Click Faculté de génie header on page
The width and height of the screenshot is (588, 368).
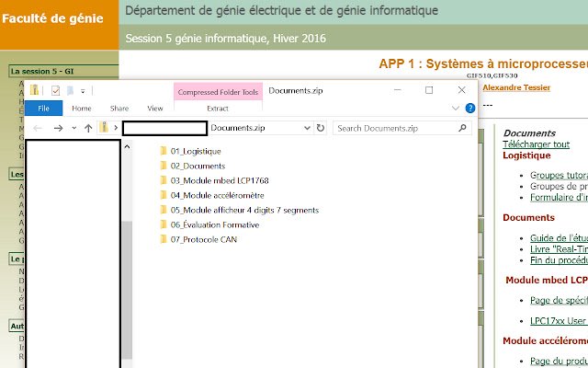tap(52, 18)
